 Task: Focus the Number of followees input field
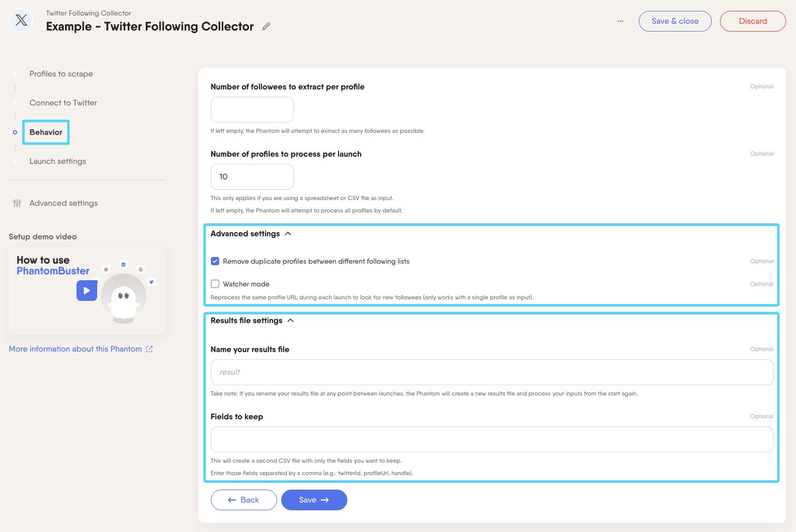[252, 110]
